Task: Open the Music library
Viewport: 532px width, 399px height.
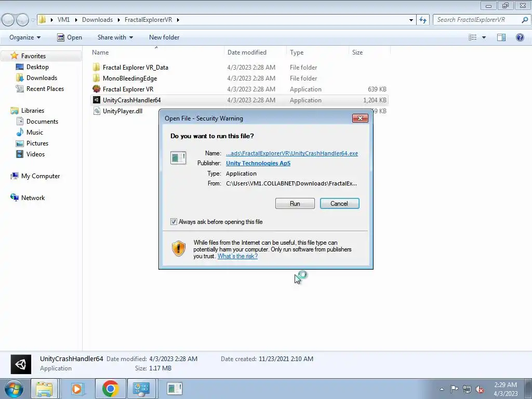Action: click(35, 132)
